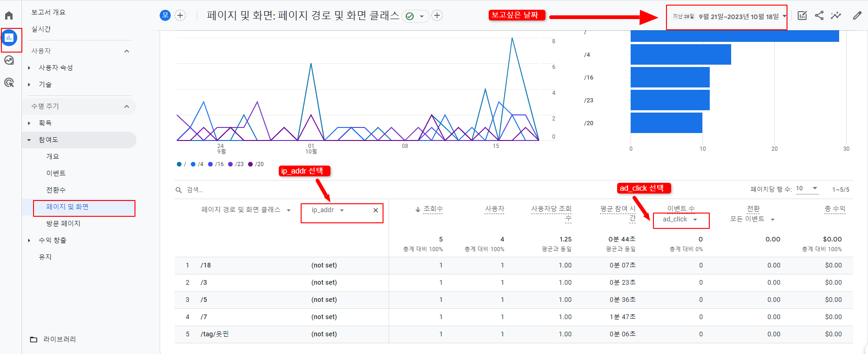The height and width of the screenshot is (354, 868).
Task: Click the table search magnifier icon
Action: click(179, 190)
